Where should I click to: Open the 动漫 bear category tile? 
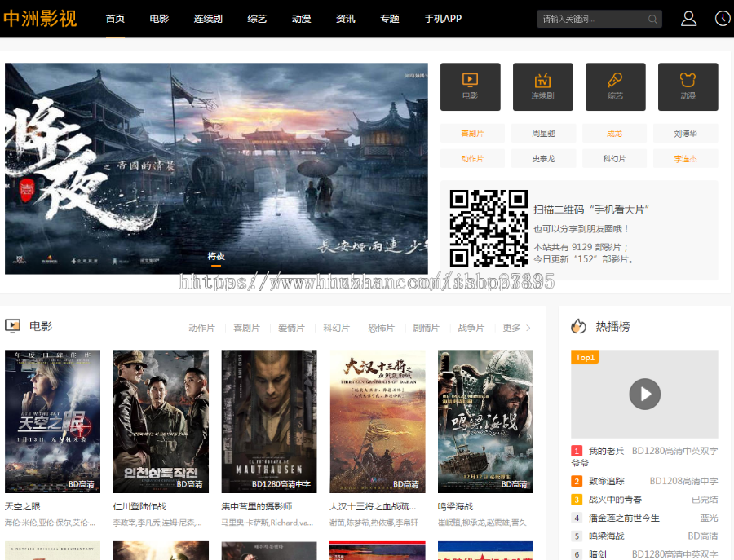click(688, 87)
